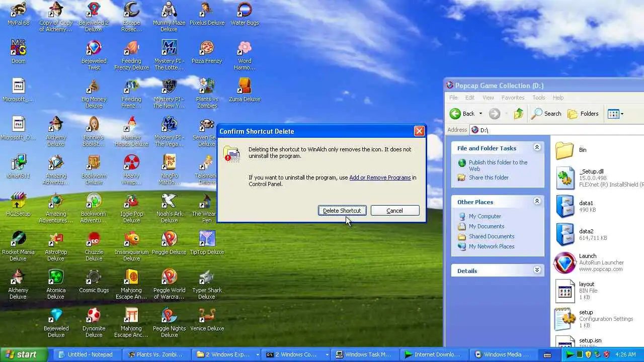Click the TipTop Deluxe shortcut
Image resolution: width=644 pixels, height=362 pixels.
[207, 243]
